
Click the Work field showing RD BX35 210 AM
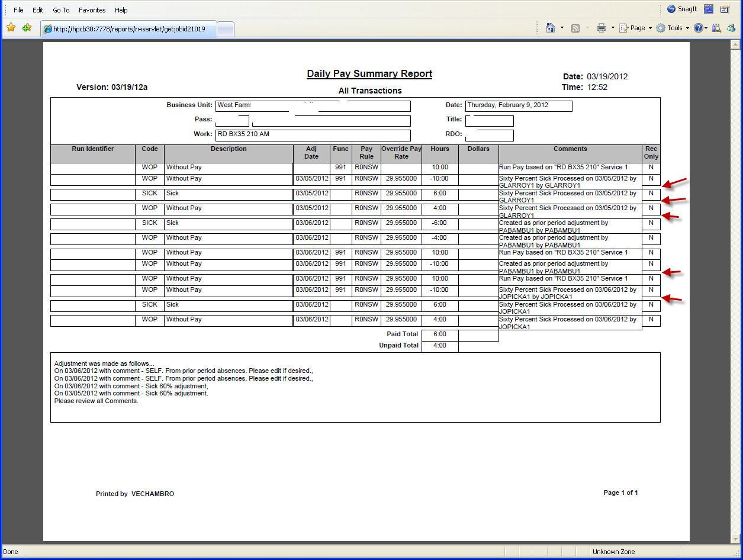point(313,134)
